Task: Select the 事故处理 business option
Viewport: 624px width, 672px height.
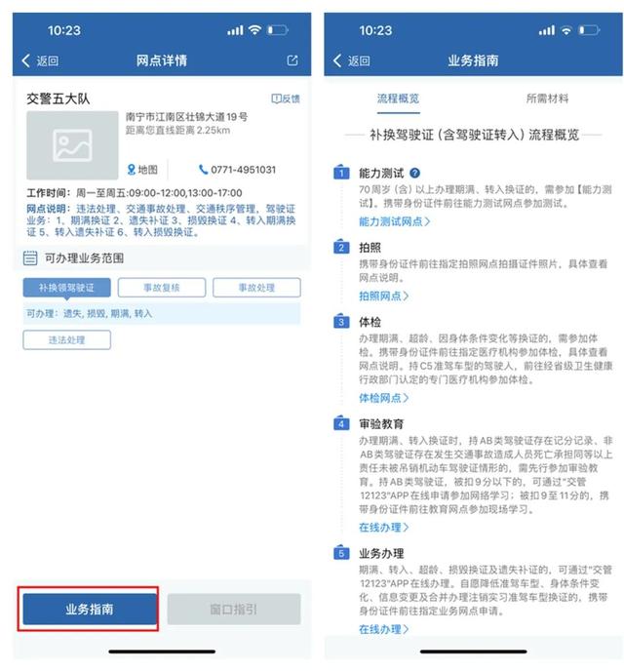Action: tap(256, 288)
